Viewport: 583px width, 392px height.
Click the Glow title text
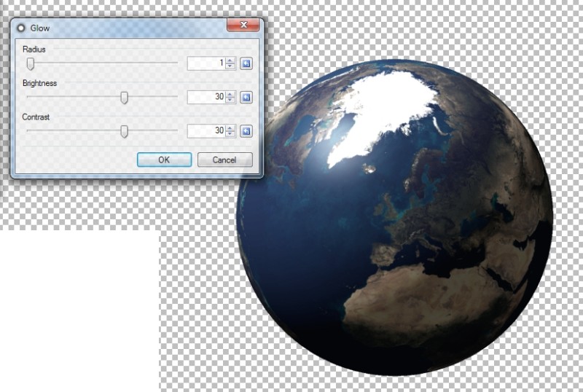click(40, 28)
